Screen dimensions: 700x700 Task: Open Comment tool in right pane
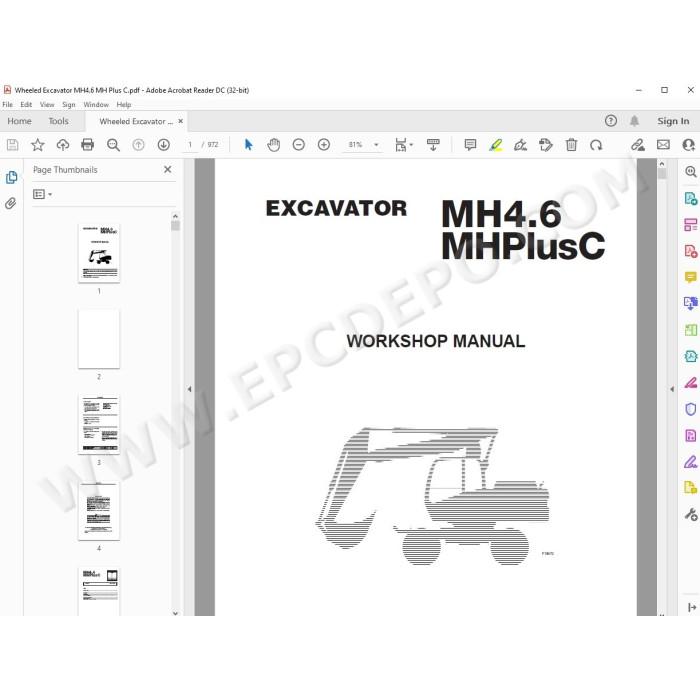point(690,277)
